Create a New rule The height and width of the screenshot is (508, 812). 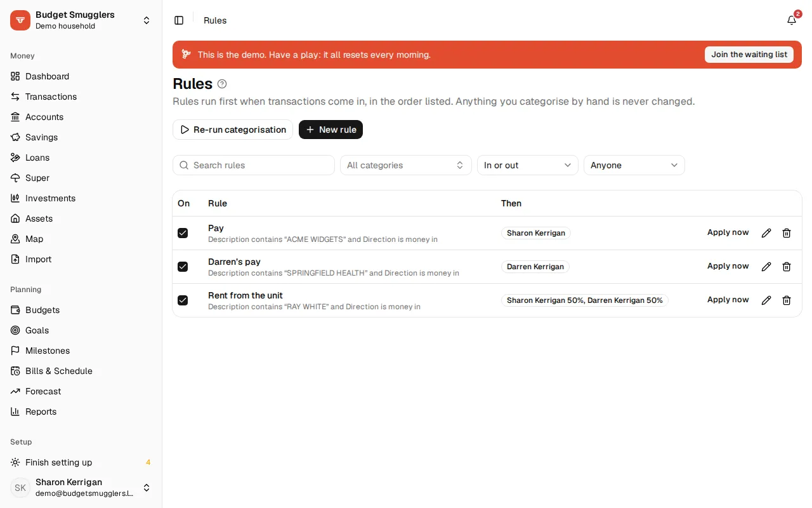coord(331,130)
